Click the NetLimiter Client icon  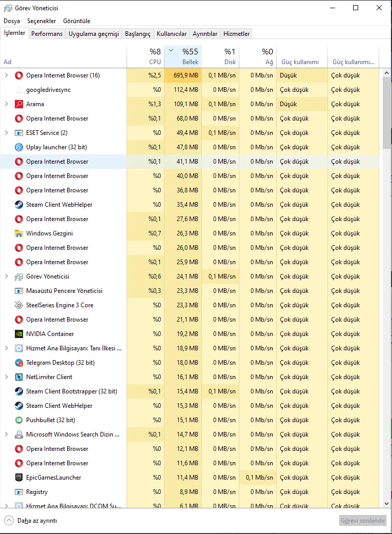[19, 377]
